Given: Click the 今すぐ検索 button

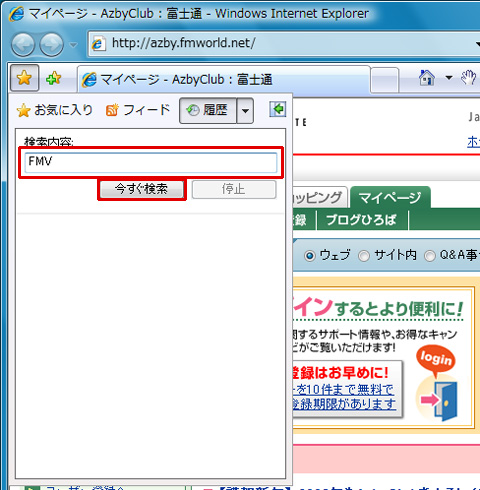Looking at the screenshot, I should [x=142, y=189].
